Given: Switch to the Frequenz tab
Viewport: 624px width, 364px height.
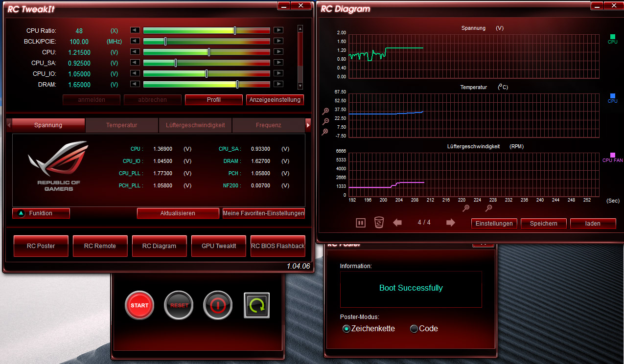Looking at the screenshot, I should point(269,125).
